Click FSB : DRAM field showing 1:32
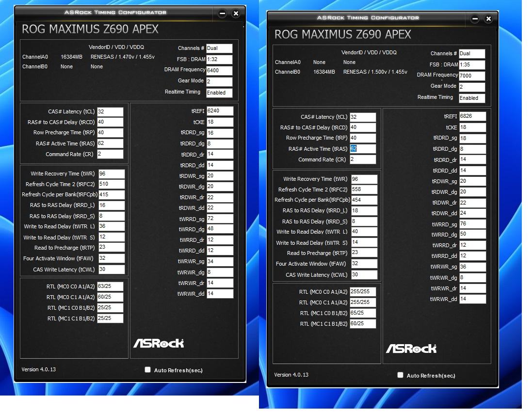Image resolution: width=532 pixels, height=412 pixels. click(219, 59)
